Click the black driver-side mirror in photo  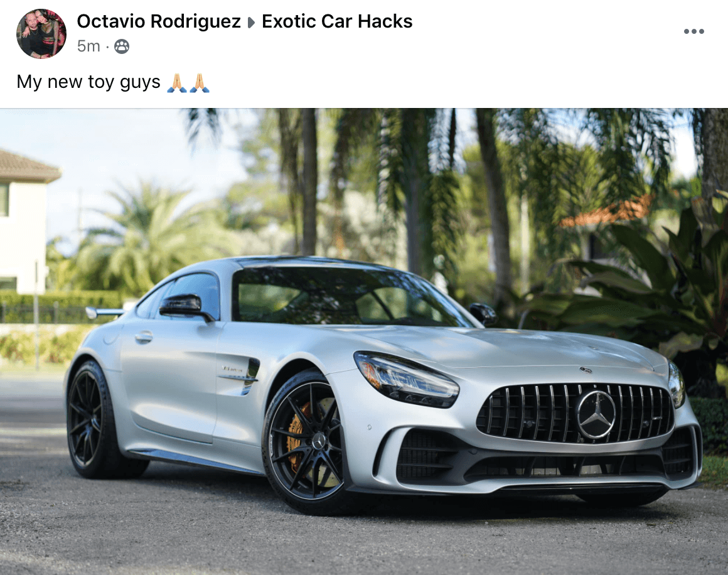pyautogui.click(x=185, y=308)
